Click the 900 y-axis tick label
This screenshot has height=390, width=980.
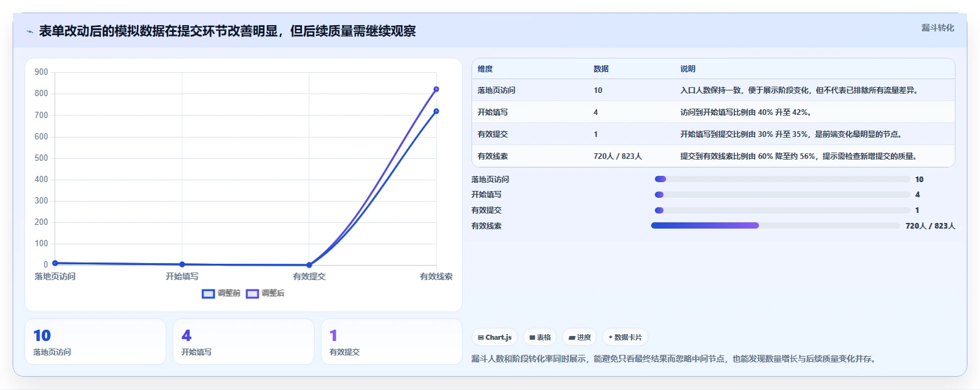point(41,72)
